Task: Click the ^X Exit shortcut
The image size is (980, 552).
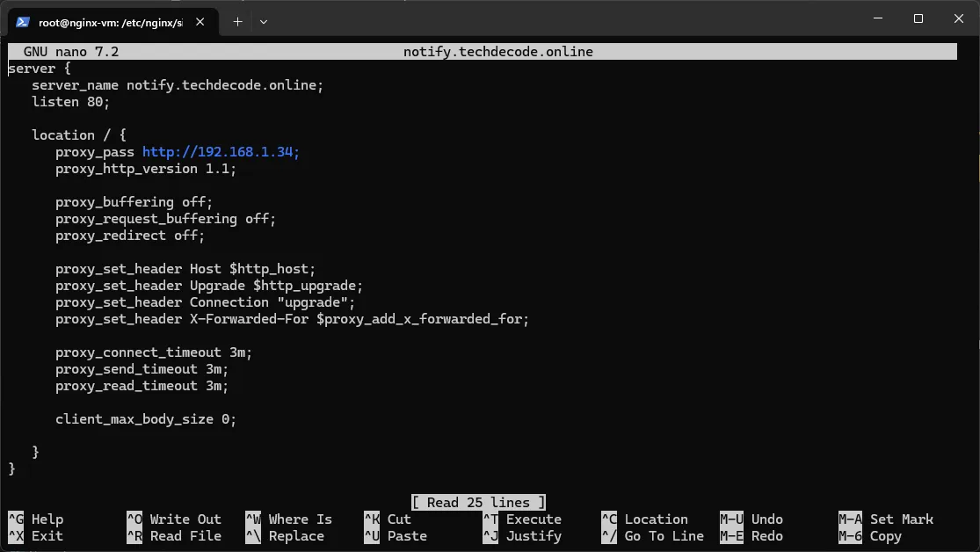Action: (36, 536)
